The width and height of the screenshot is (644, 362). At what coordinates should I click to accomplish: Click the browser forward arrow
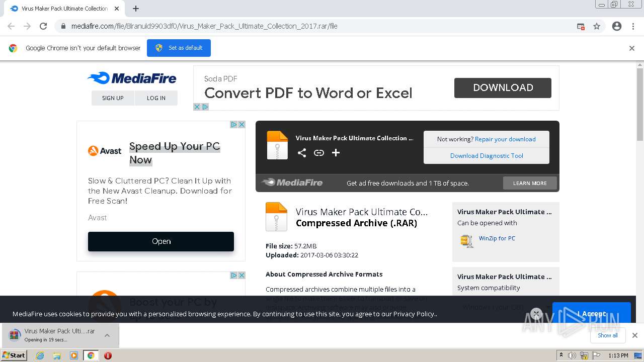27,26
